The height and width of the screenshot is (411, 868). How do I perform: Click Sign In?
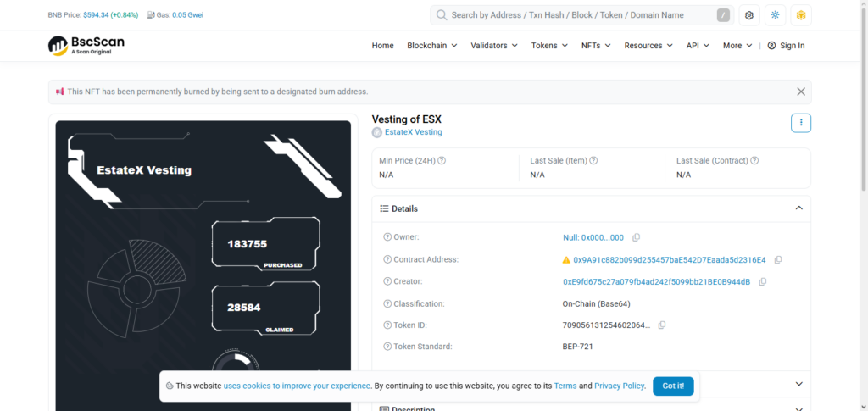793,46
